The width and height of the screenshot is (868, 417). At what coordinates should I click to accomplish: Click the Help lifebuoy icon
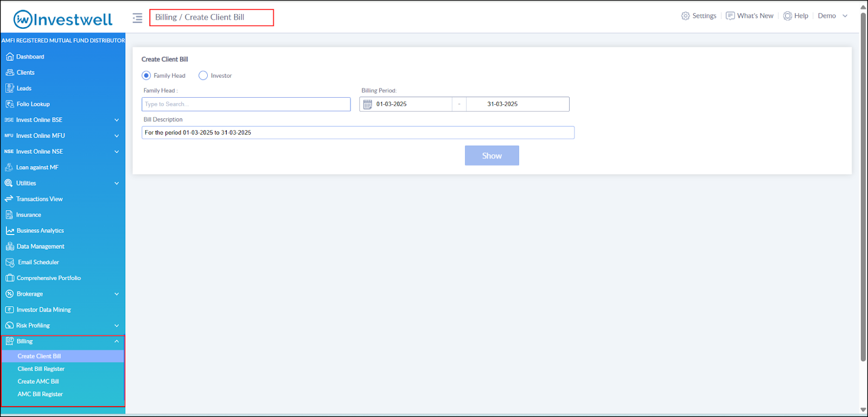pyautogui.click(x=788, y=16)
